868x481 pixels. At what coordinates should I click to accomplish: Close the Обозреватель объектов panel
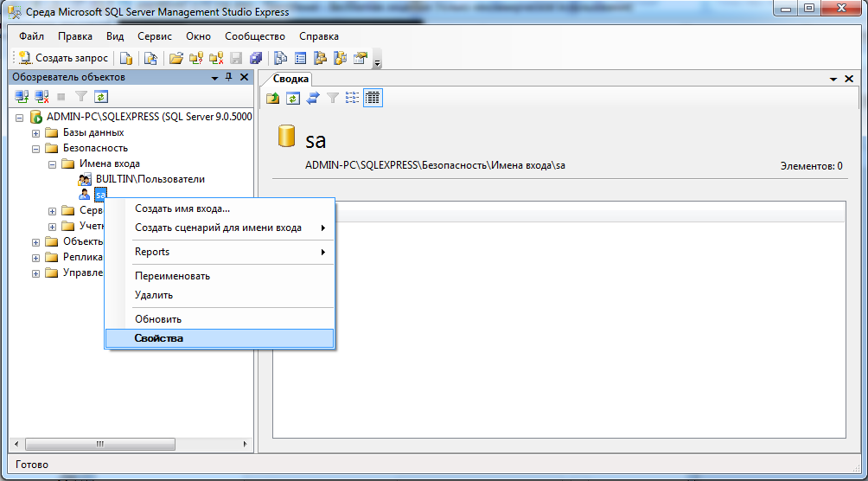pyautogui.click(x=244, y=78)
